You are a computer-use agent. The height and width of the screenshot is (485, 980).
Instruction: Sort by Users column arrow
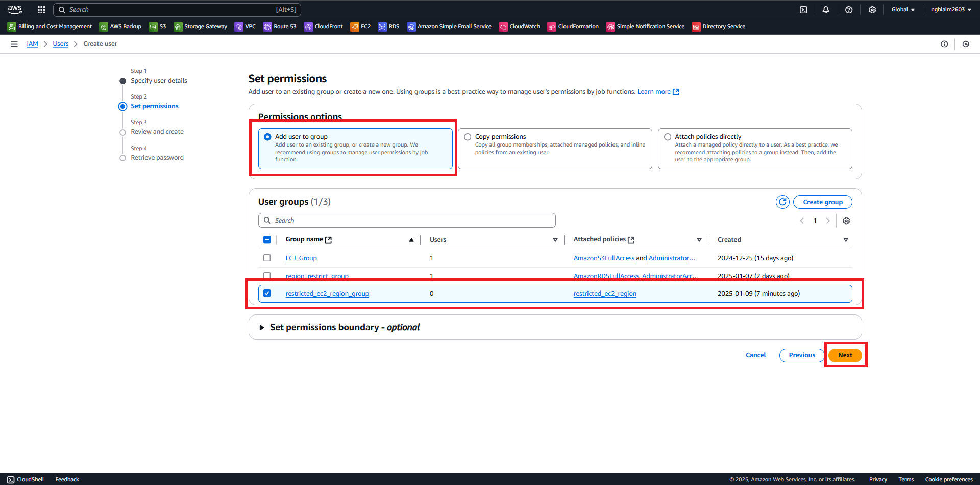(x=555, y=240)
